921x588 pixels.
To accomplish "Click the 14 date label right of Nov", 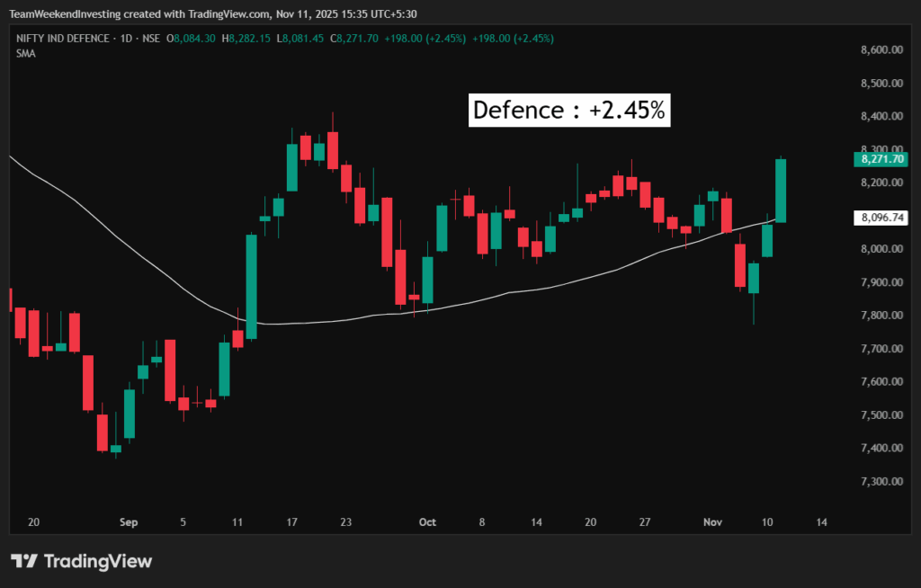I will pyautogui.click(x=820, y=521).
